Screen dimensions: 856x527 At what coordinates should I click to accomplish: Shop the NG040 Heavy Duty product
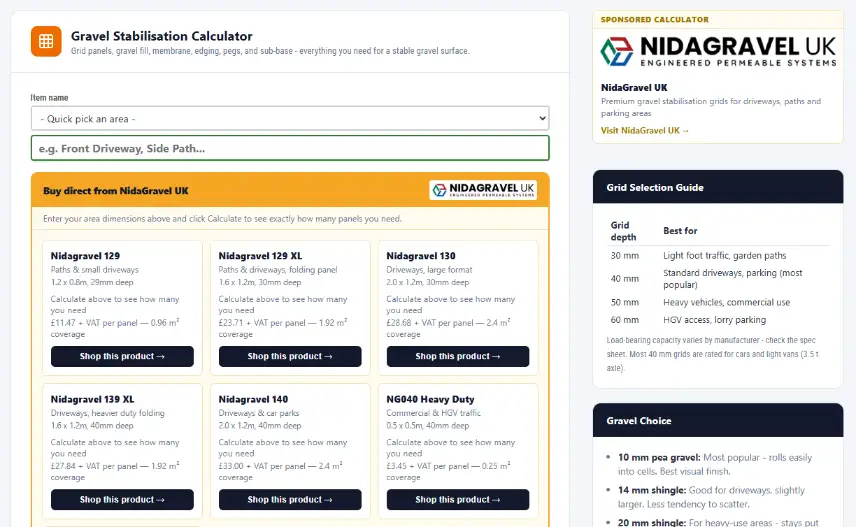(x=457, y=499)
